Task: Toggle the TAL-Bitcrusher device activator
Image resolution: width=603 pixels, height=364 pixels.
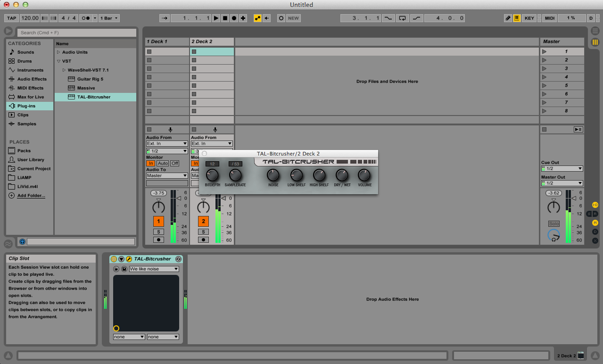Action: pyautogui.click(x=114, y=259)
